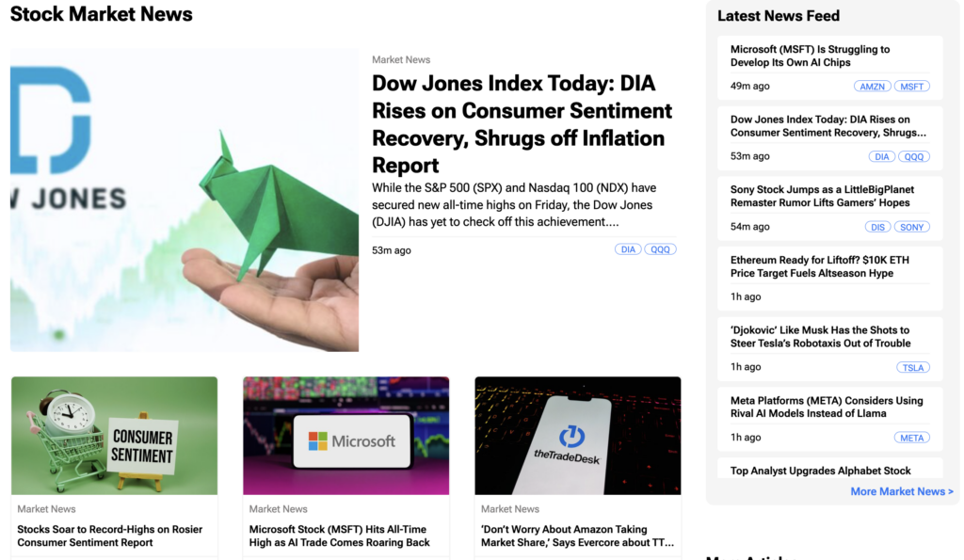Open 'Microsoft (MSFT) Is Struggling' feed item
The width and height of the screenshot is (964, 560).
tap(810, 56)
